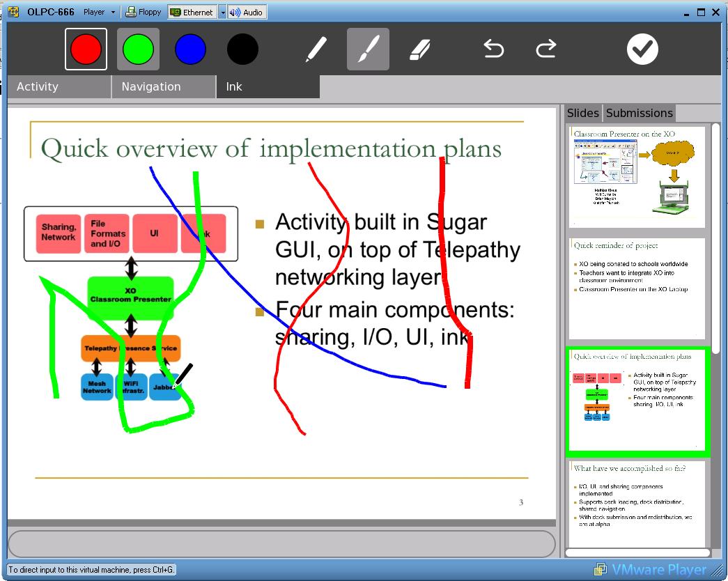This screenshot has width=728, height=581.
Task: Pick the red ink color
Action: (86, 49)
